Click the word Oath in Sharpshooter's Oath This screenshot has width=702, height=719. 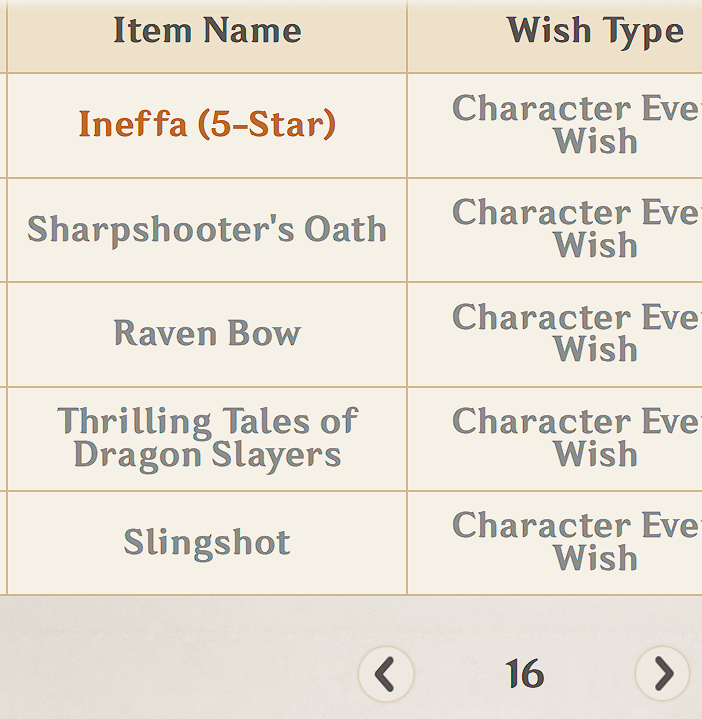click(x=346, y=228)
